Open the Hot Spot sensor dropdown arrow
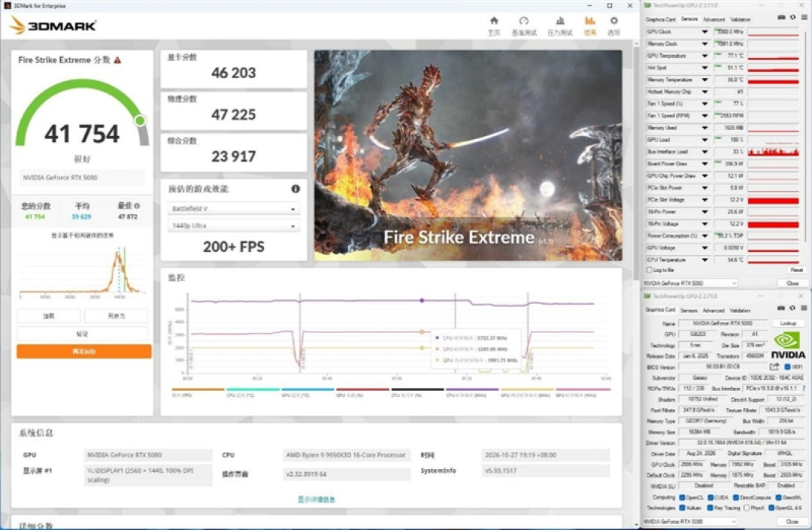This screenshot has height=530, width=812. (x=704, y=68)
